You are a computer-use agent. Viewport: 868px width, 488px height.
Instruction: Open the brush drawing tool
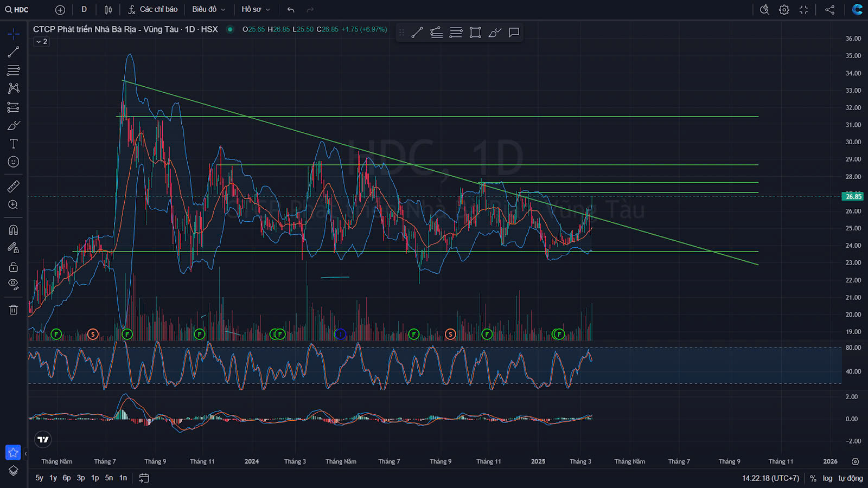pyautogui.click(x=14, y=126)
